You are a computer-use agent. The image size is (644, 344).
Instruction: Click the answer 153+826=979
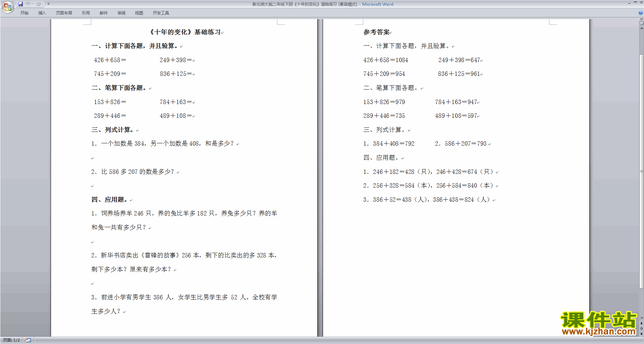point(384,102)
